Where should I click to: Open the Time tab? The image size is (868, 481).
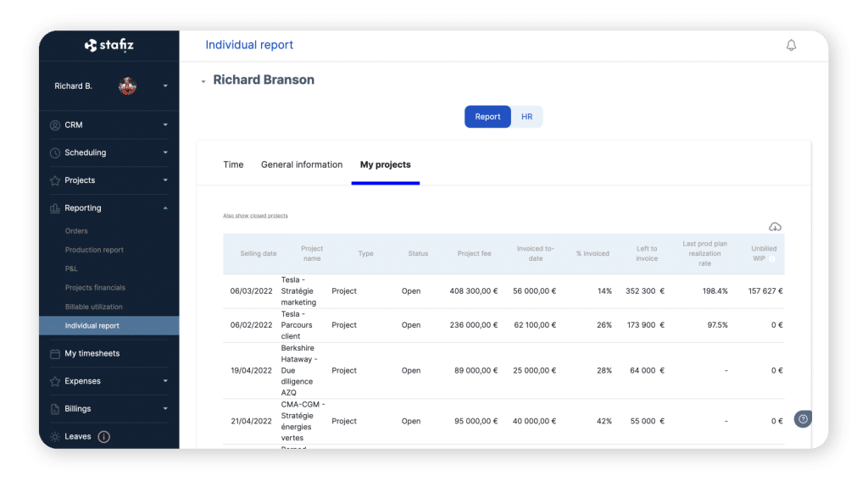click(233, 165)
